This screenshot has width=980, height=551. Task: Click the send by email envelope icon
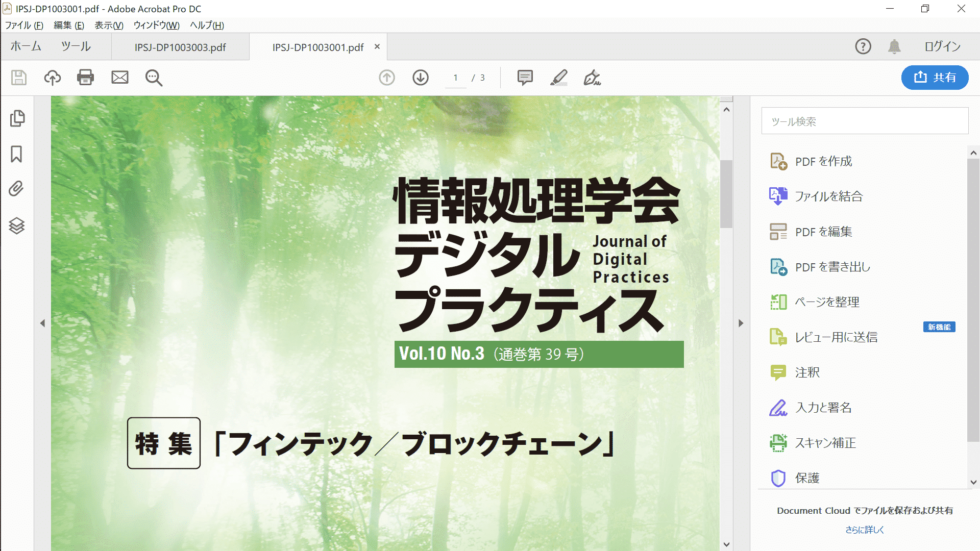click(x=120, y=78)
